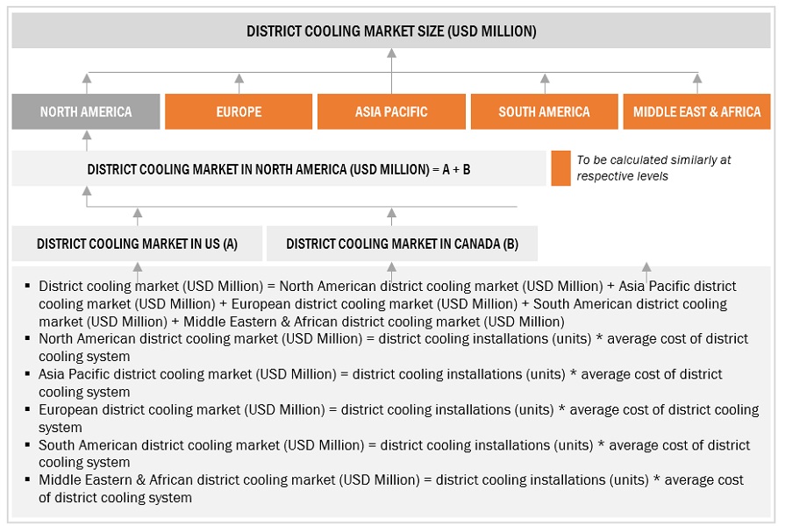The image size is (785, 532).
Task: Select the Asia Pacific region box
Action: [x=391, y=112]
